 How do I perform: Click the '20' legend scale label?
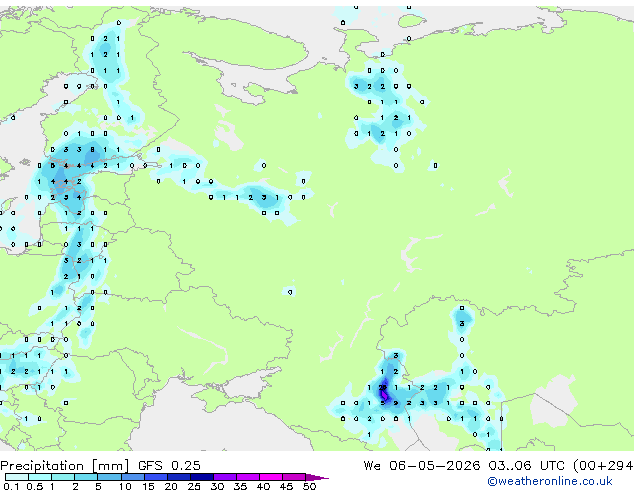click(x=171, y=486)
